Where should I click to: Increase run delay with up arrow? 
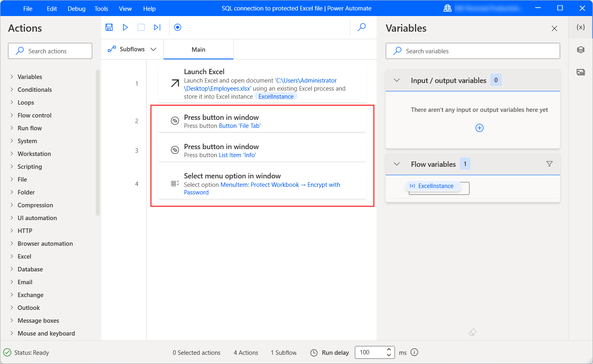coord(389,349)
